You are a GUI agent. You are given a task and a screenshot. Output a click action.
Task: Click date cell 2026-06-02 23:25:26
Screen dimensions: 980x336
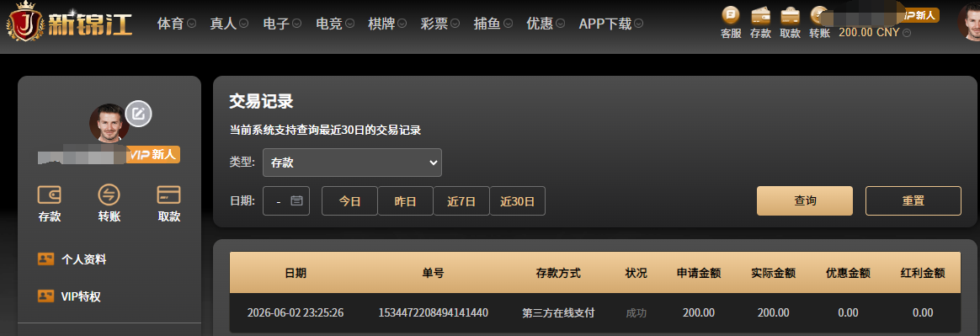point(296,313)
